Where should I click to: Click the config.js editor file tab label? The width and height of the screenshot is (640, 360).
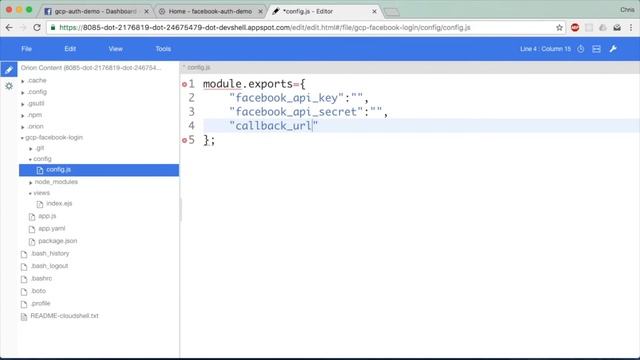point(199,67)
